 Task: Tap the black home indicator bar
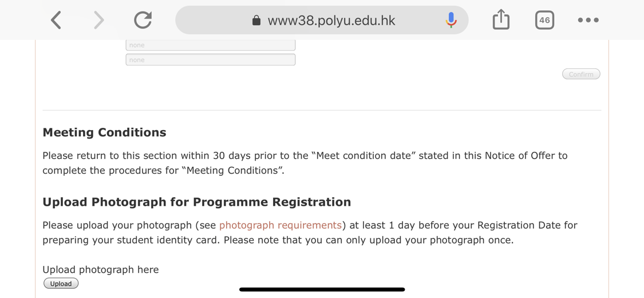click(x=322, y=289)
